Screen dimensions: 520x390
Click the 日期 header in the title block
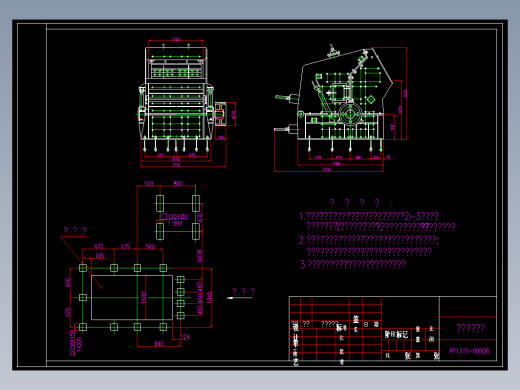tap(371, 324)
